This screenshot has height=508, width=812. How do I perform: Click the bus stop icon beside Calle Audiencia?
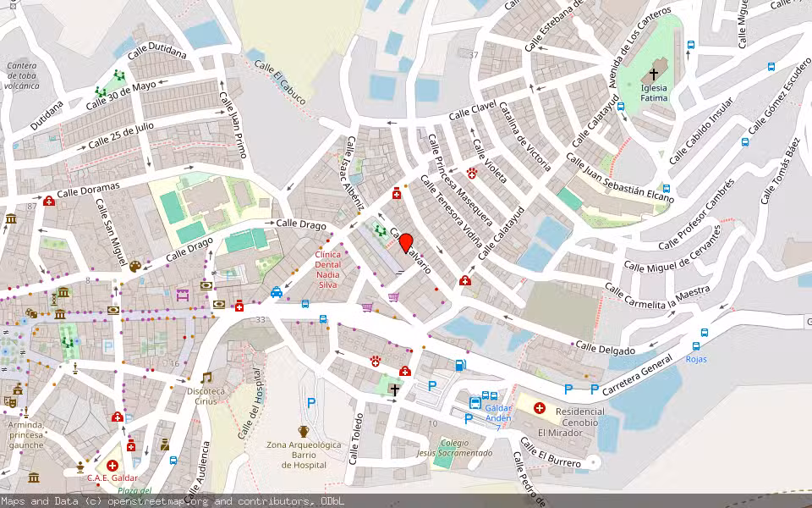[173, 460]
